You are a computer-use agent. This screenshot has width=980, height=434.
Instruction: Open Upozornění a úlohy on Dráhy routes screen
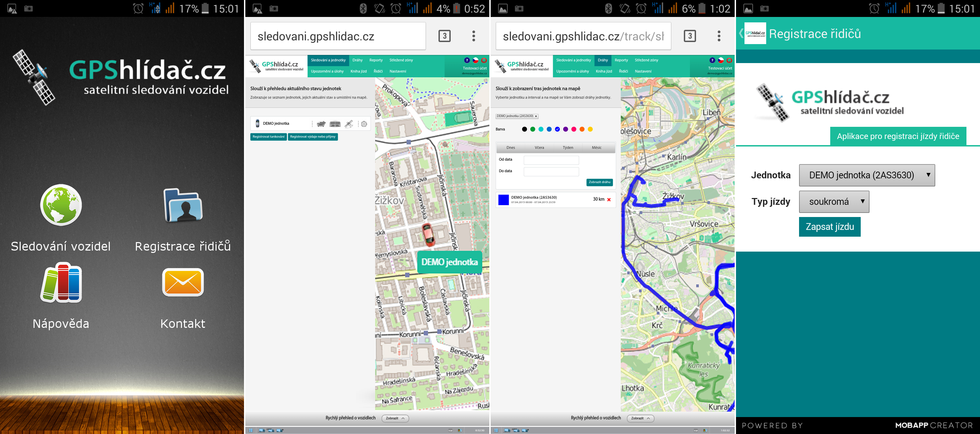[572, 71]
